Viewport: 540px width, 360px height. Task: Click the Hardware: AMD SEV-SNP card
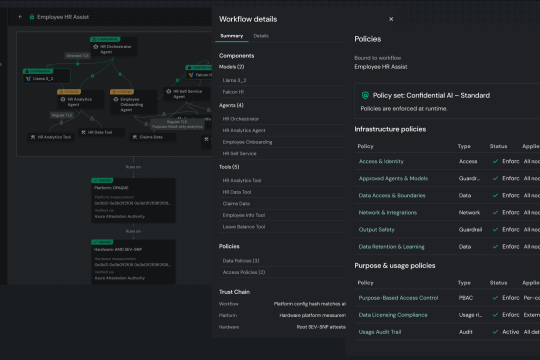coord(133,262)
